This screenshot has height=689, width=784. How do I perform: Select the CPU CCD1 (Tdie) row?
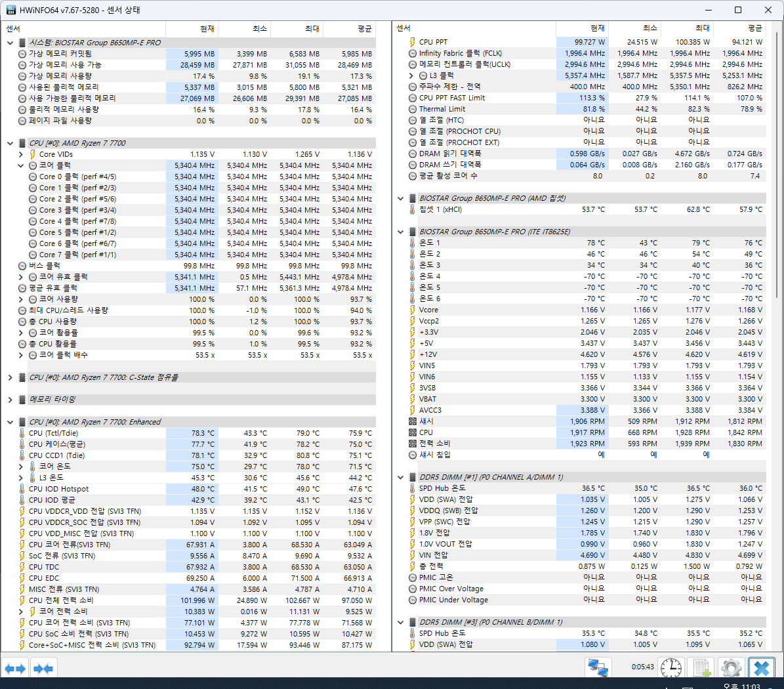pyautogui.click(x=196, y=455)
